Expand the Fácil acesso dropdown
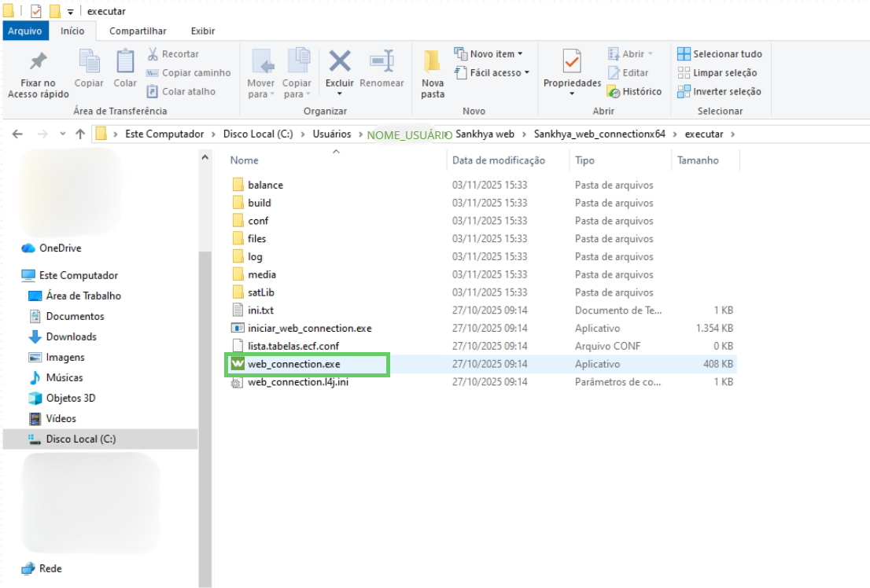Viewport: 870px width, 588px height. [x=492, y=72]
